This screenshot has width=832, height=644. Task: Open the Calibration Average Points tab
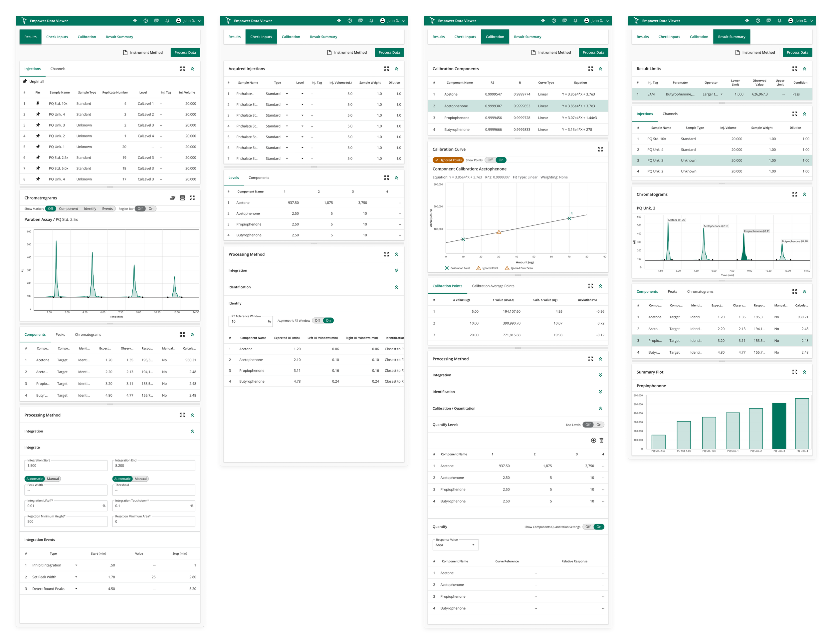pos(493,286)
